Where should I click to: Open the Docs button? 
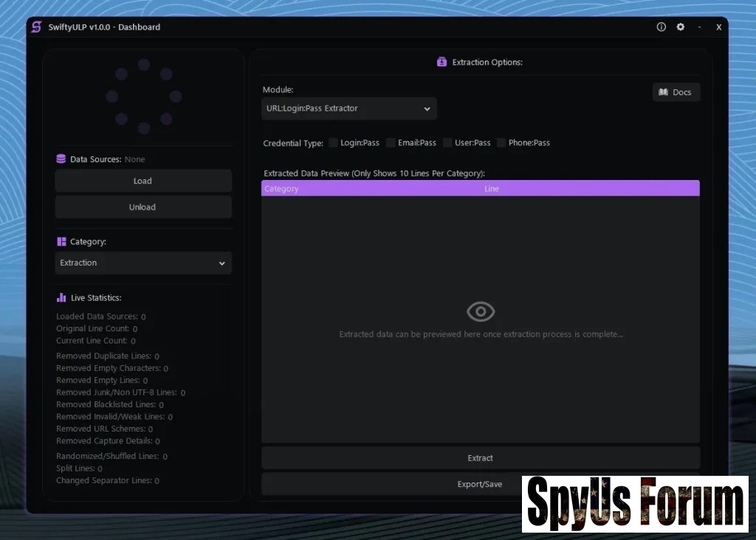click(676, 93)
